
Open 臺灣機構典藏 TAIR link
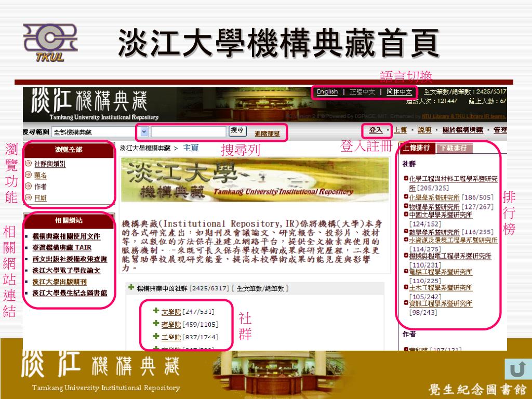62,247
